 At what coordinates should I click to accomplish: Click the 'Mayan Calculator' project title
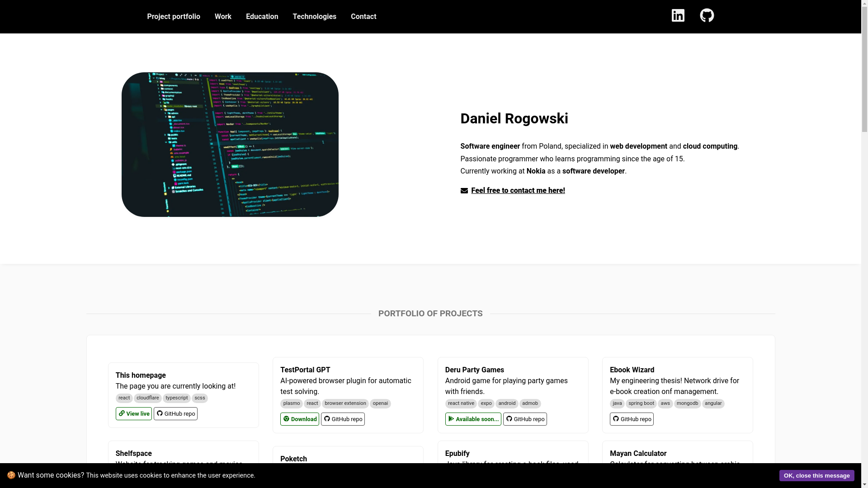638,454
